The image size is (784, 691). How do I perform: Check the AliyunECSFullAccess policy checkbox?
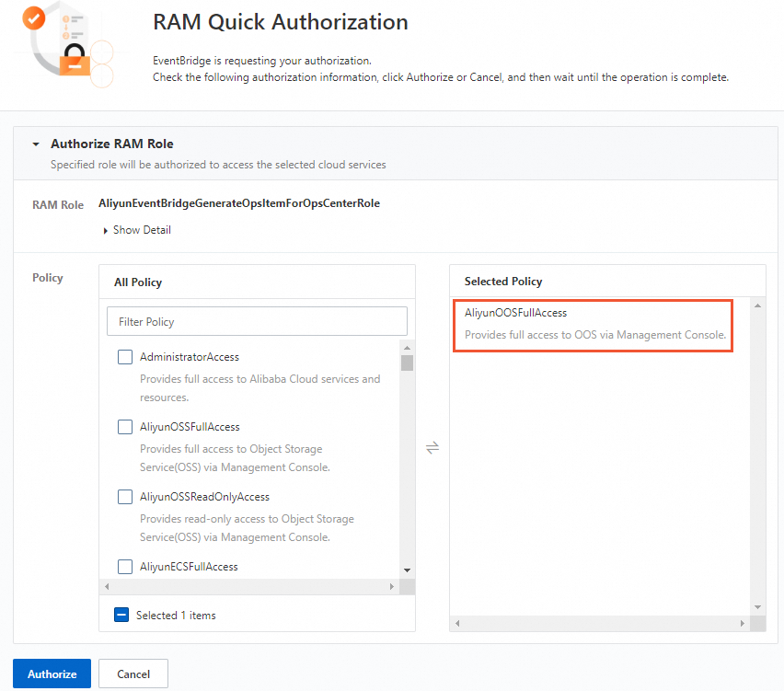pyautogui.click(x=125, y=567)
